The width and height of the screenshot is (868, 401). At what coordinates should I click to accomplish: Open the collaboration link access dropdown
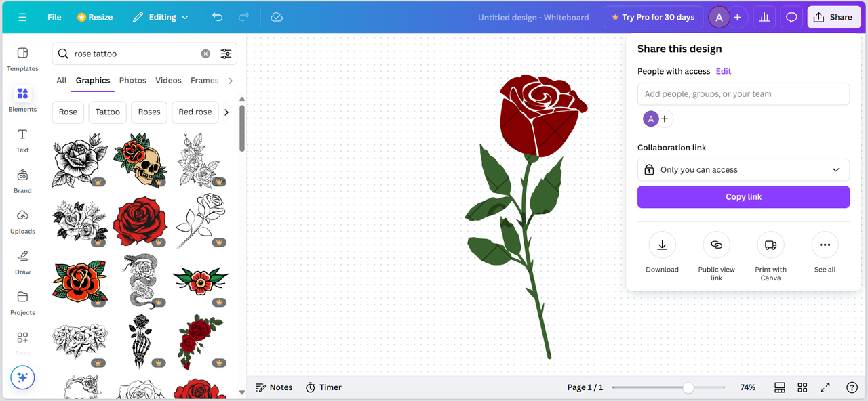point(743,170)
